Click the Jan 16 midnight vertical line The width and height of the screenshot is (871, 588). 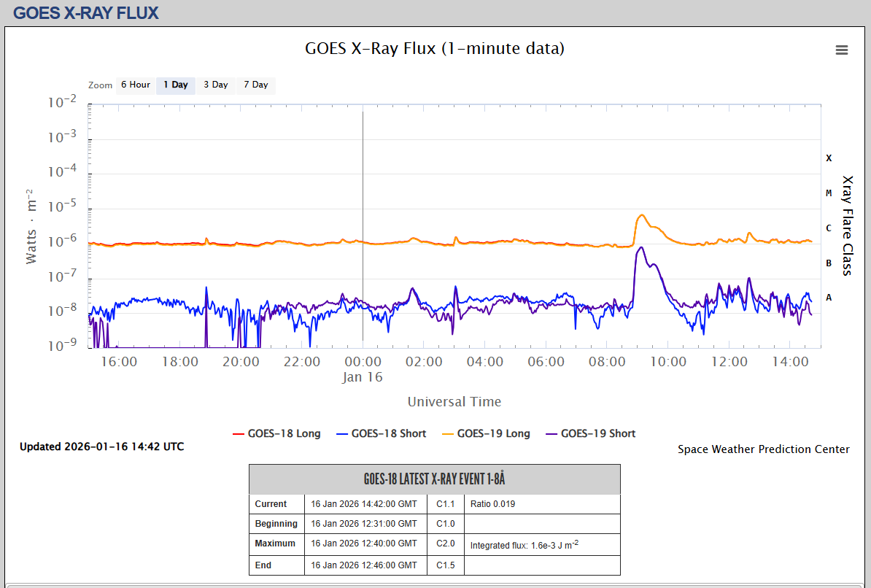click(363, 219)
